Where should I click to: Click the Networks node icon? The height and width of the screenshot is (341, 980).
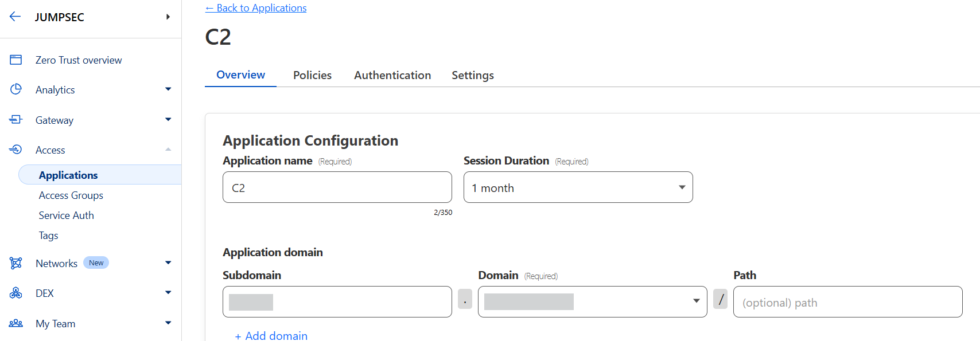(x=16, y=263)
